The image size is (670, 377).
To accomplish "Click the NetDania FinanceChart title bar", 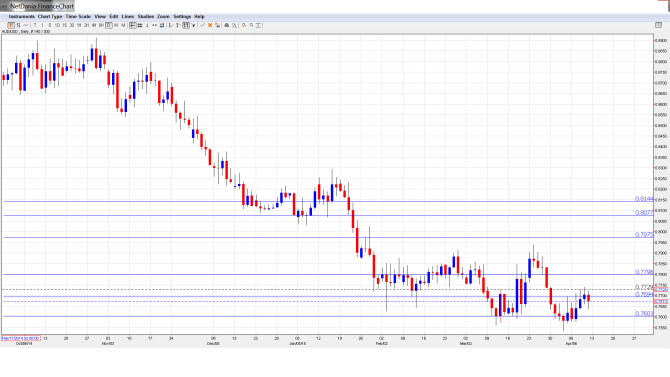I will coord(38,6).
